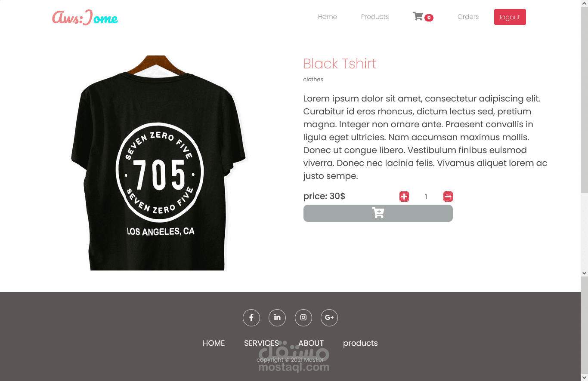Open the Facebook icon in footer
The image size is (588, 381).
click(251, 318)
